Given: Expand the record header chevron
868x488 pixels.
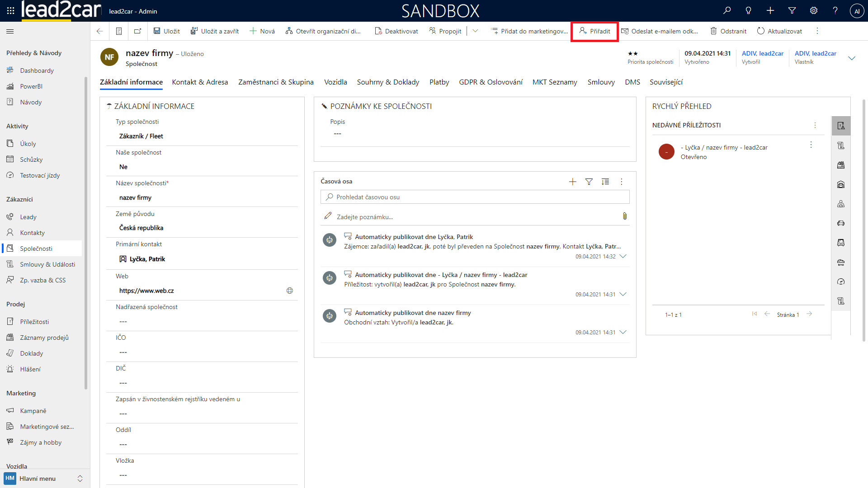Looking at the screenshot, I should (852, 58).
